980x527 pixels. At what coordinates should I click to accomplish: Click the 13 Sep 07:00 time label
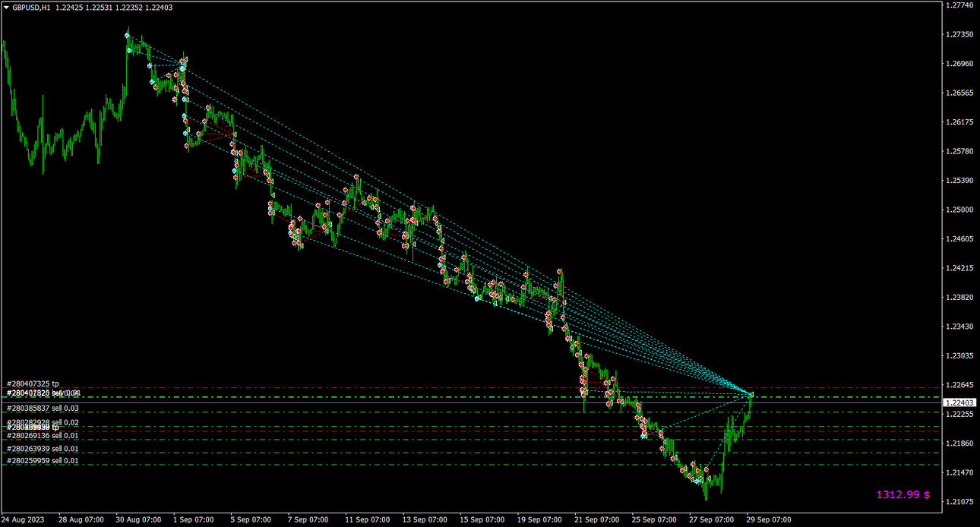pyautogui.click(x=424, y=520)
